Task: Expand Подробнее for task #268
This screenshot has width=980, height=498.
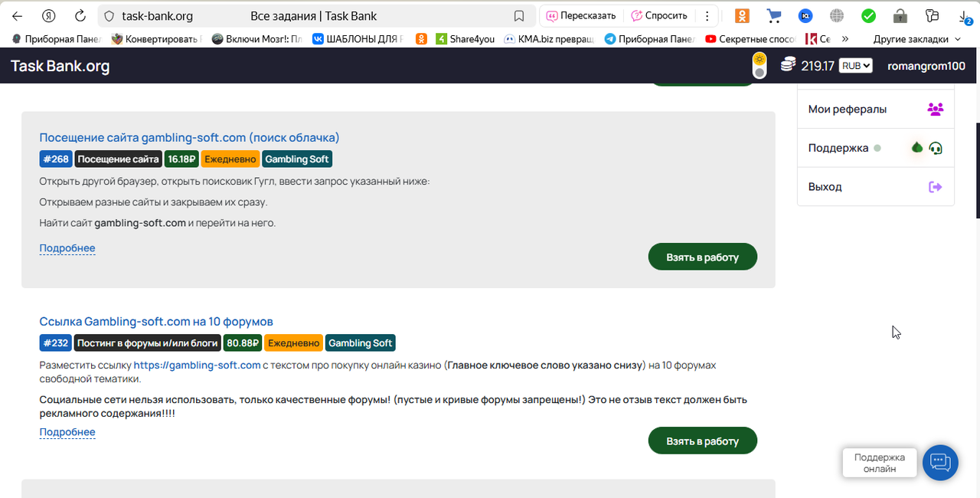Action: tap(67, 248)
